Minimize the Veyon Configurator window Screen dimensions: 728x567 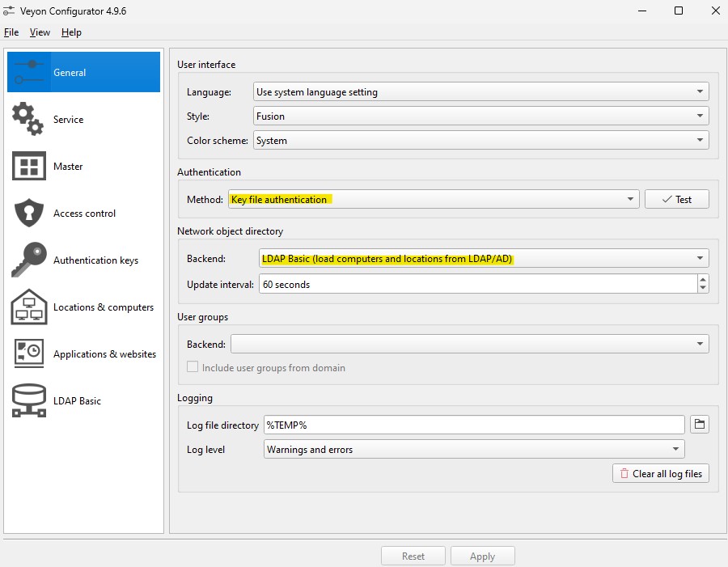[642, 11]
